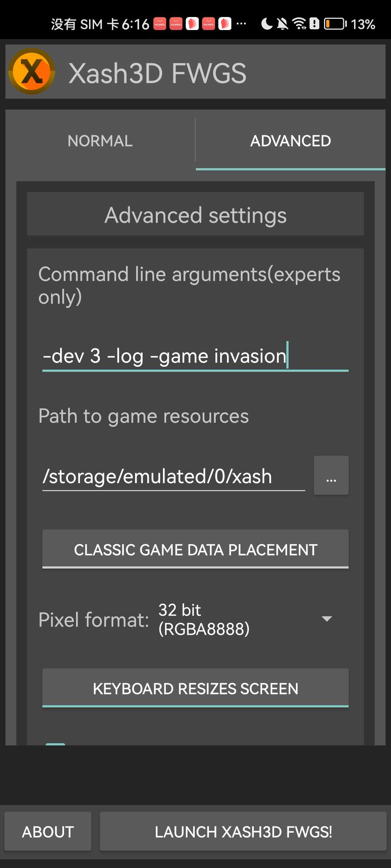Viewport: 391px width, 868px height.
Task: Tap the Wi-Fi signal status icon
Action: 299,24
